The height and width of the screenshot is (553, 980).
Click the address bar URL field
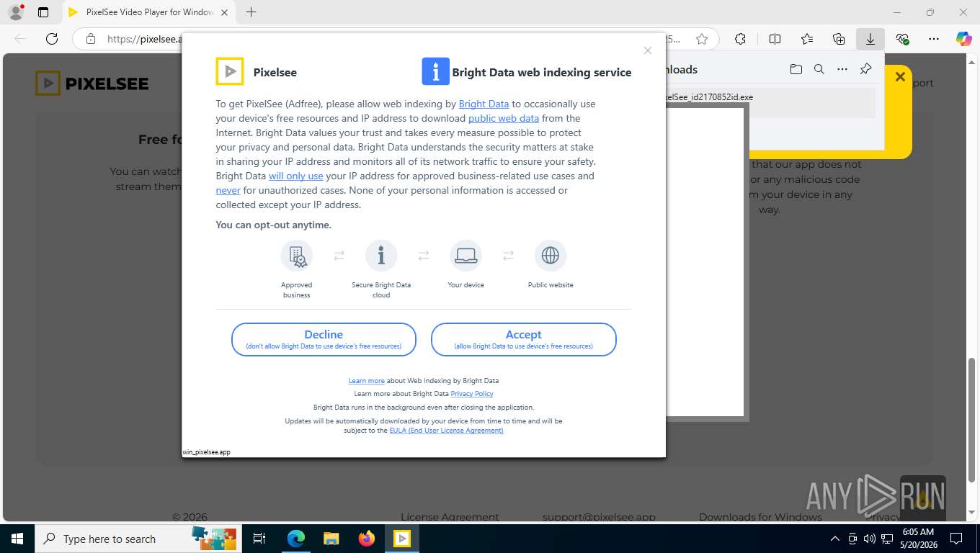point(396,39)
